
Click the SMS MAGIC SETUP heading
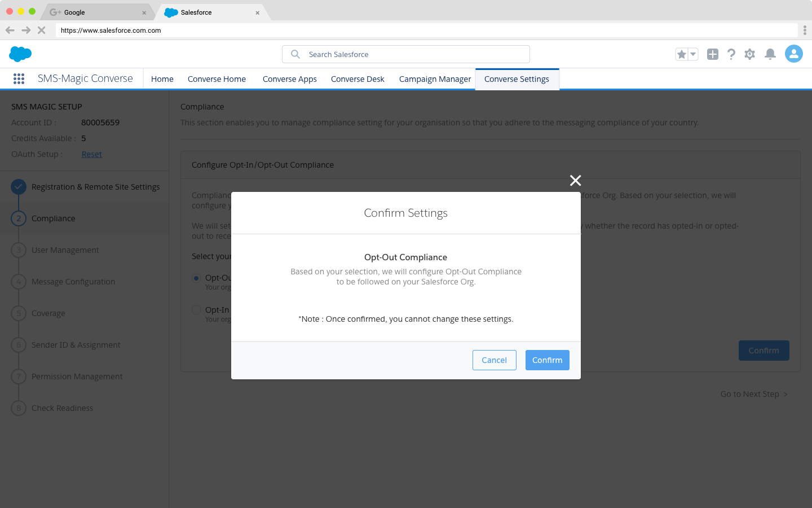[47, 107]
